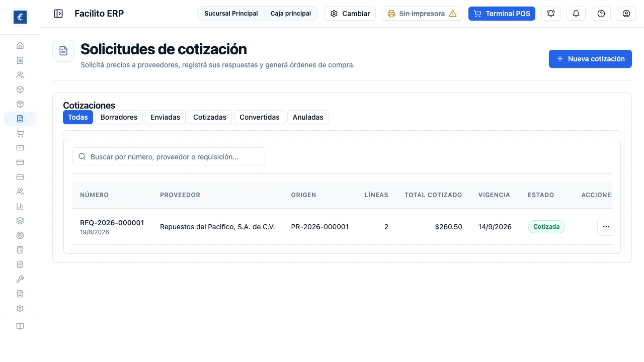The width and height of the screenshot is (644, 362).
Task: Click the validity date 14/9/2026
Action: [495, 227]
